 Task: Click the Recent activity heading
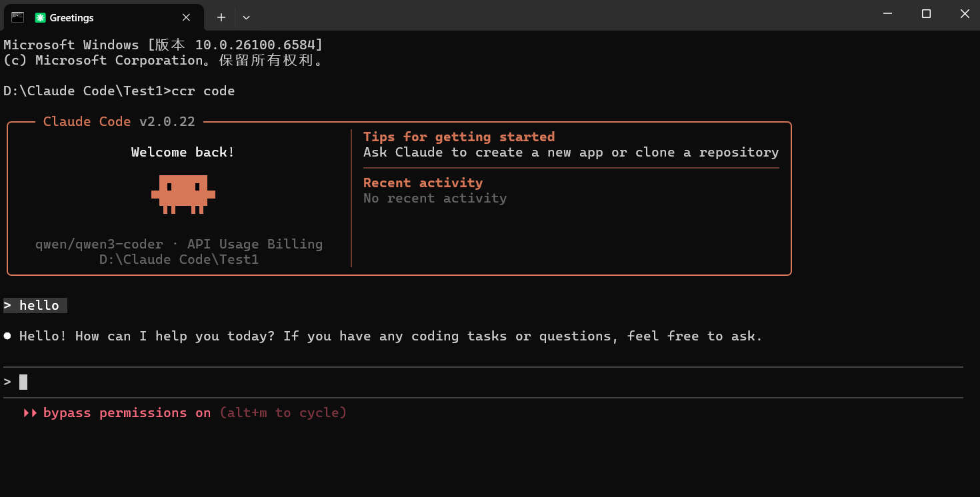pyautogui.click(x=423, y=183)
